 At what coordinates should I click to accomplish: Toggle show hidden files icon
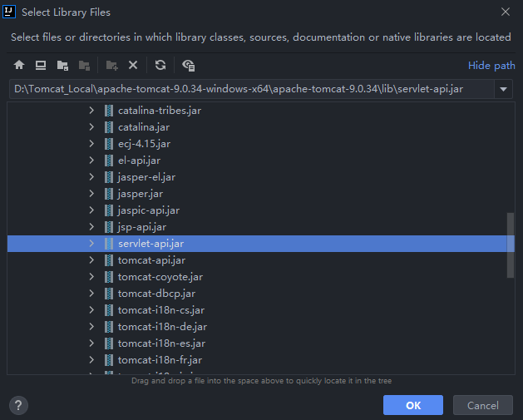pos(189,66)
